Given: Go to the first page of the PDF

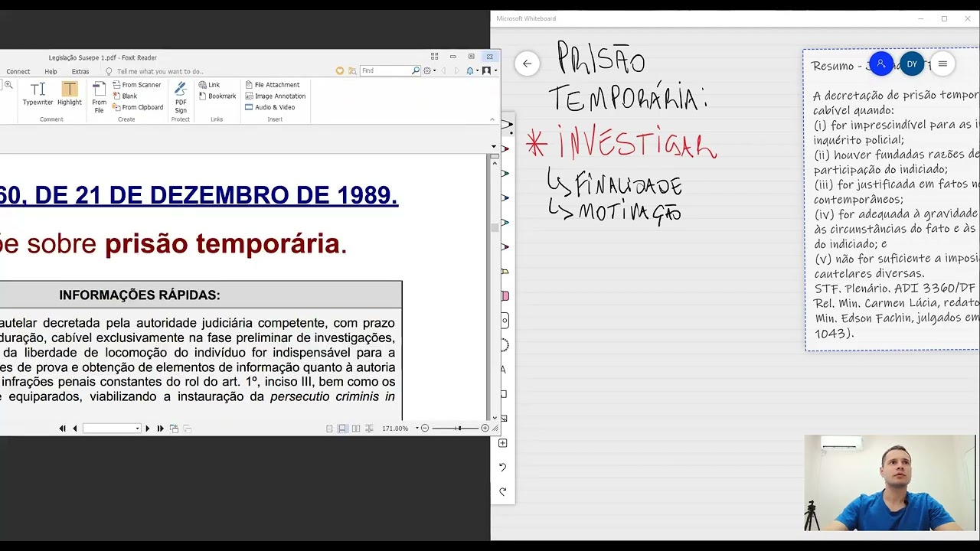Looking at the screenshot, I should click(x=62, y=429).
